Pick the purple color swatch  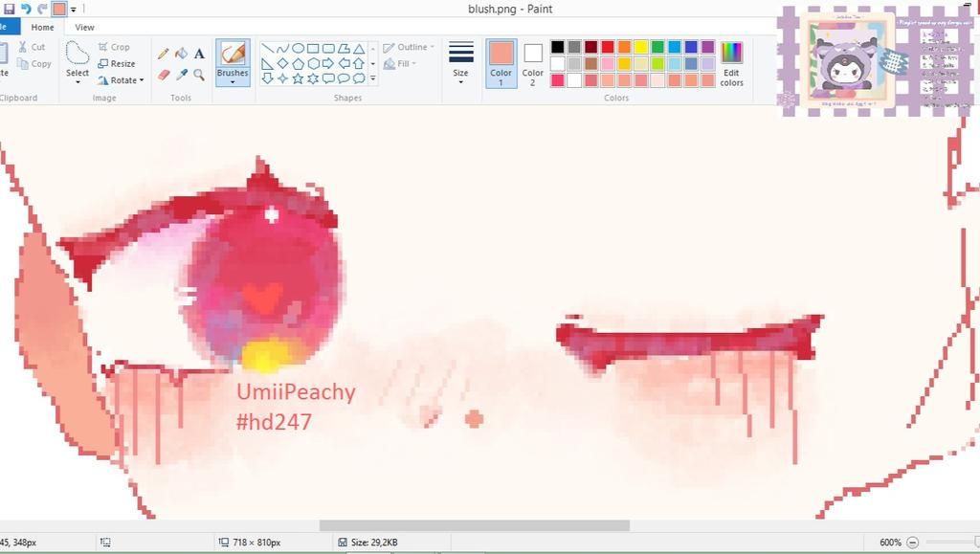[707, 47]
